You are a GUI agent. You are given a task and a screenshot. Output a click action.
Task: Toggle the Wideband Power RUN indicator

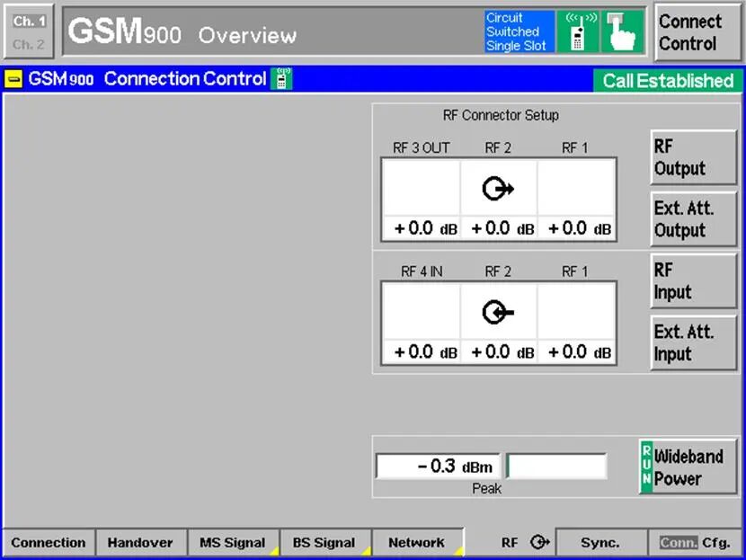pyautogui.click(x=646, y=467)
